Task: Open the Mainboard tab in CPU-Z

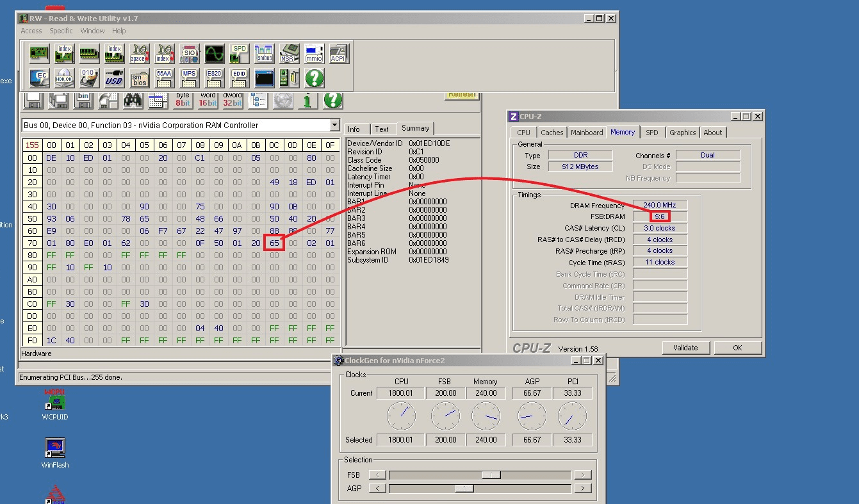Action: click(x=587, y=133)
